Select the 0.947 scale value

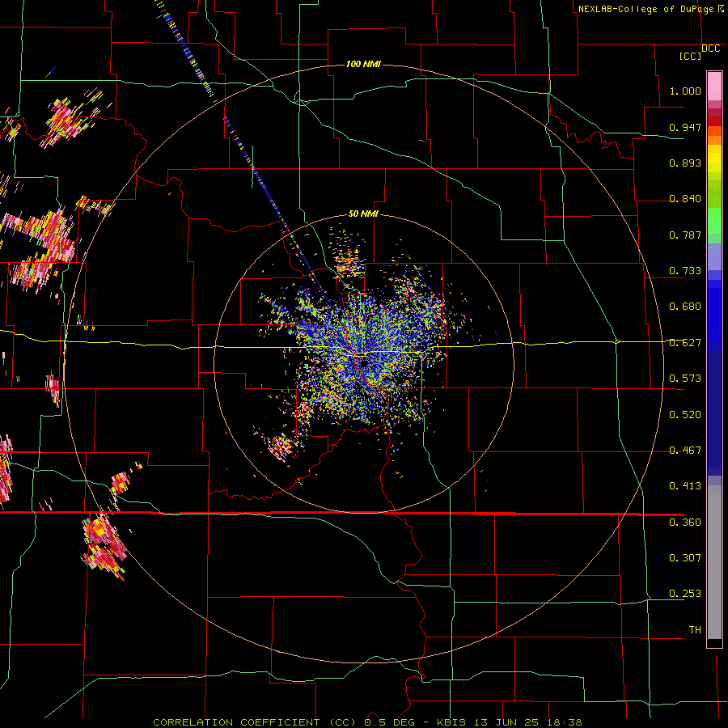685,127
